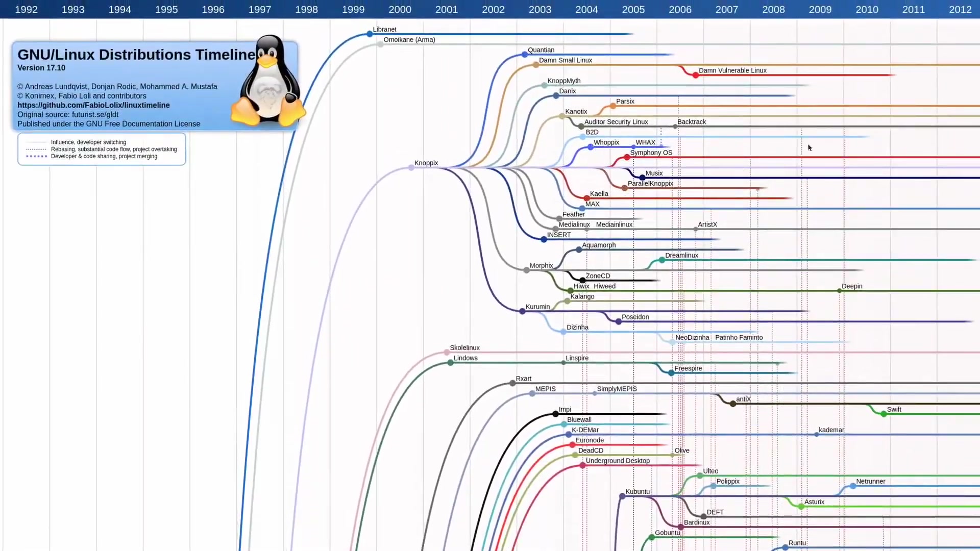Click the Gobuntu label
This screenshot has width=980, height=551.
(668, 533)
